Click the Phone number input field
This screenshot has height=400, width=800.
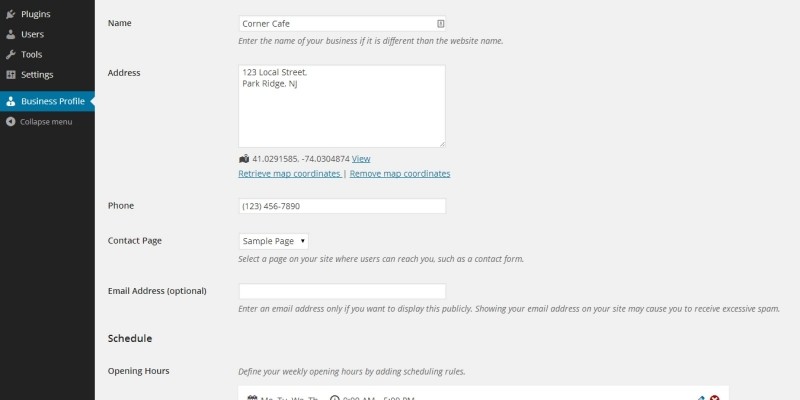pos(341,206)
